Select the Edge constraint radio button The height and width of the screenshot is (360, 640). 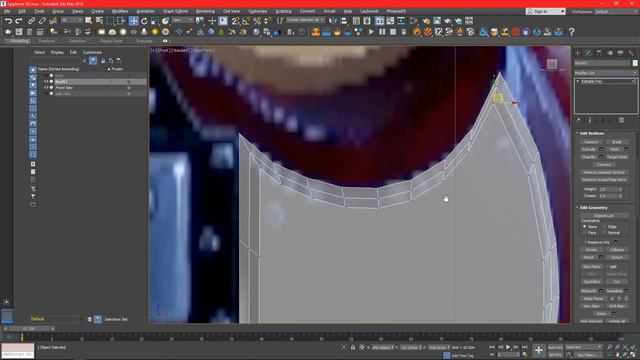click(x=604, y=226)
